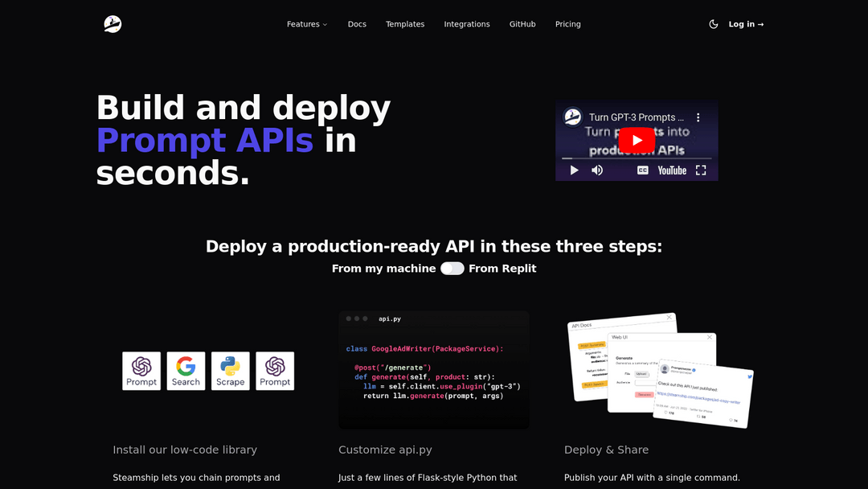
Task: Click the video channel avatar icon
Action: coord(572,117)
